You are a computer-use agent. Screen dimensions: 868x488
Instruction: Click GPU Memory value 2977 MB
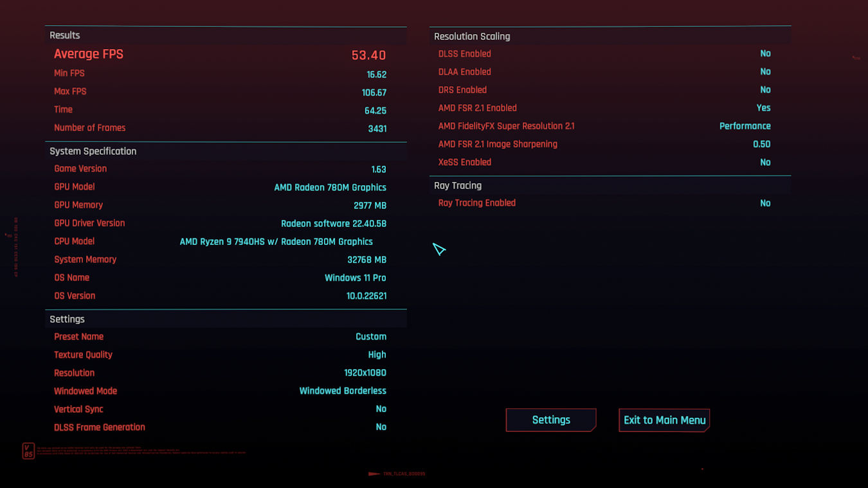pyautogui.click(x=370, y=206)
